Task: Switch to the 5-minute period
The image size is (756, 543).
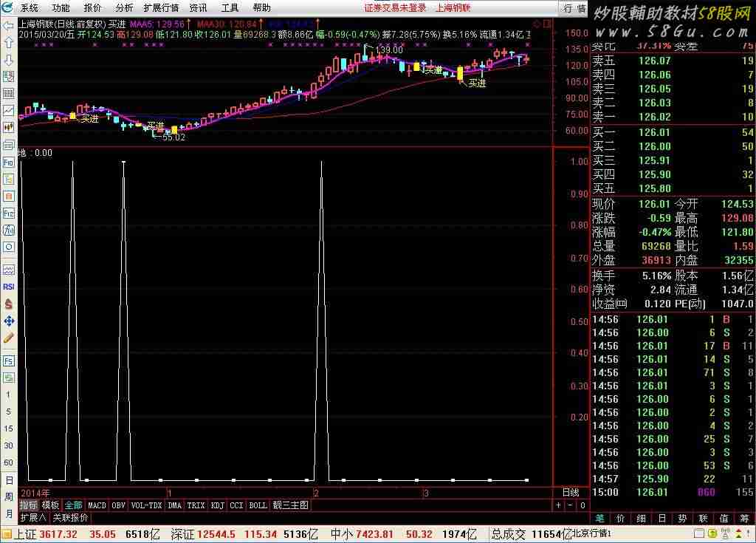Action: click(8, 411)
